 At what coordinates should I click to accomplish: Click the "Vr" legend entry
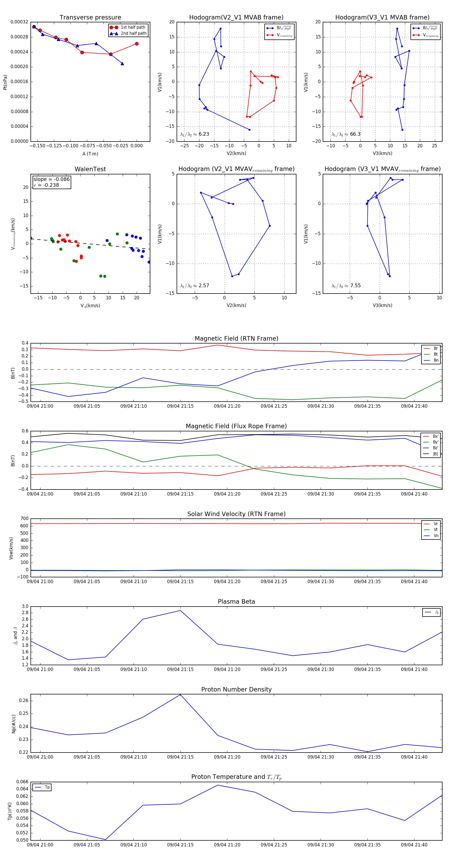(431, 524)
